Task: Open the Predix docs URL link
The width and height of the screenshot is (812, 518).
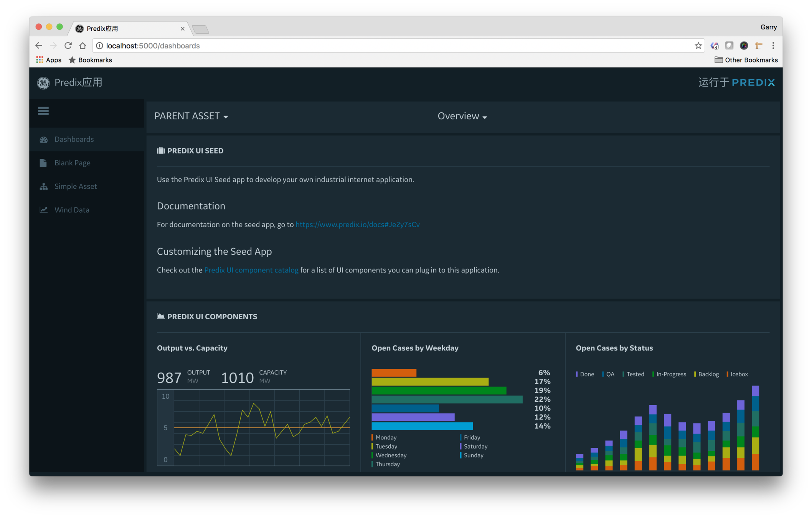Action: [357, 224]
